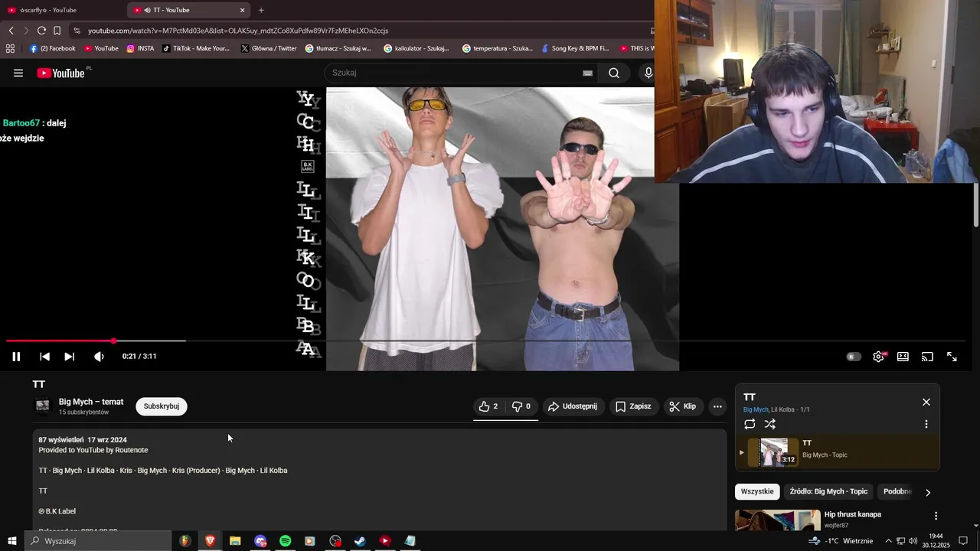Toggle playlist loop
The width and height of the screenshot is (980, 551).
(750, 424)
